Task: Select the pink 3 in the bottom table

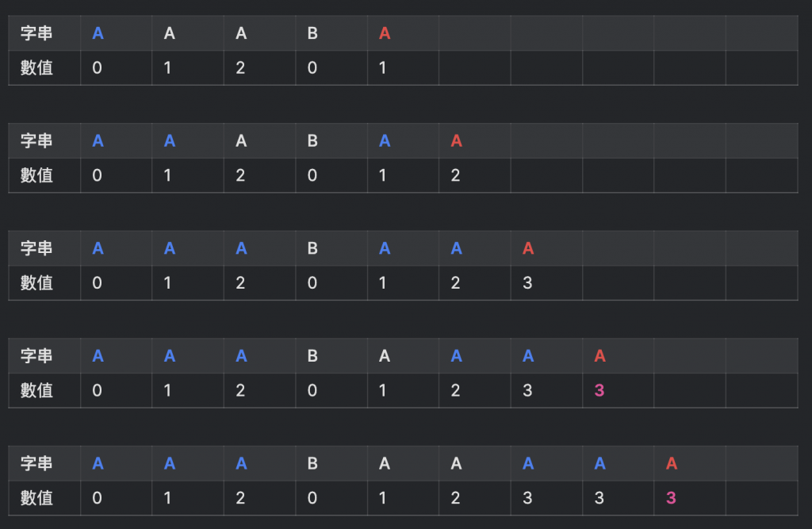Action: point(671,498)
